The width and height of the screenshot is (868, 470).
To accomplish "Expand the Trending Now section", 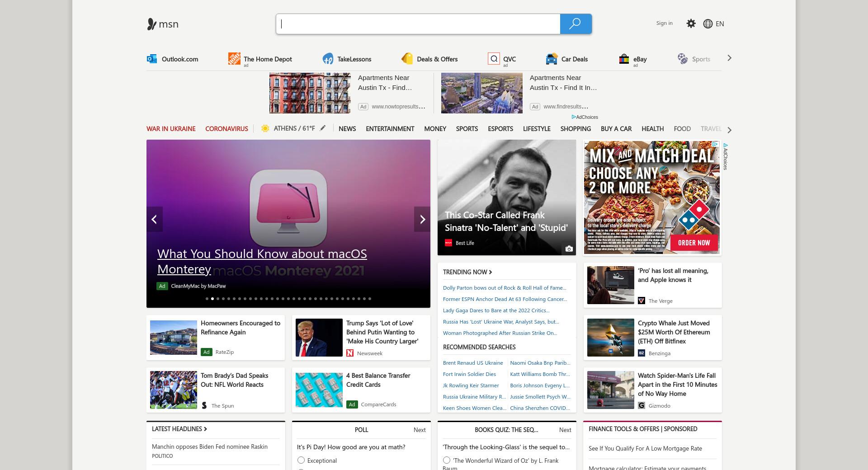I will tap(467, 272).
